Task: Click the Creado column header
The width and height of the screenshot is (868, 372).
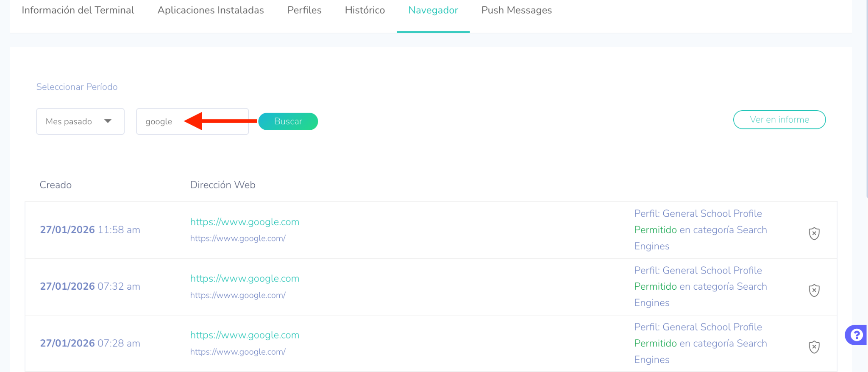Action: (56, 185)
